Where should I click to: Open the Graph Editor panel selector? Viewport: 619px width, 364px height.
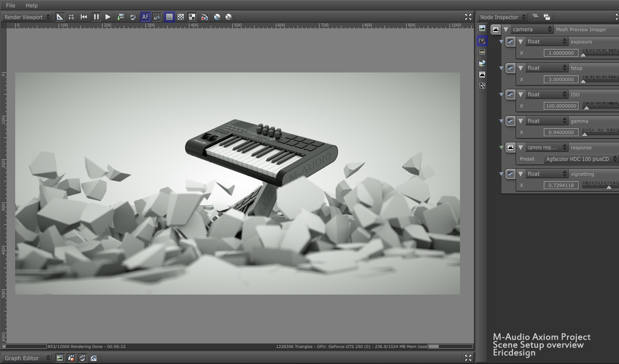coord(27,358)
